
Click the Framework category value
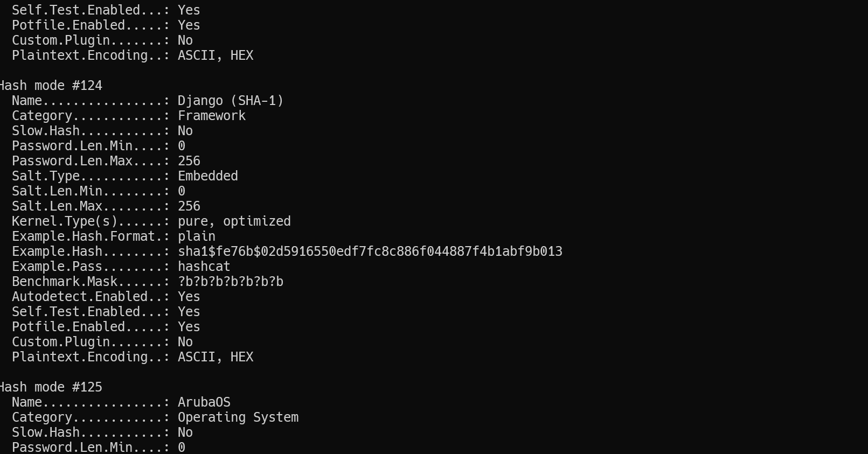click(x=212, y=116)
